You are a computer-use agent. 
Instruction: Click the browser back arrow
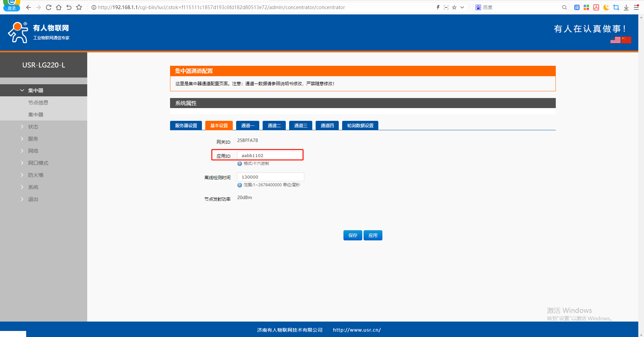click(x=29, y=7)
